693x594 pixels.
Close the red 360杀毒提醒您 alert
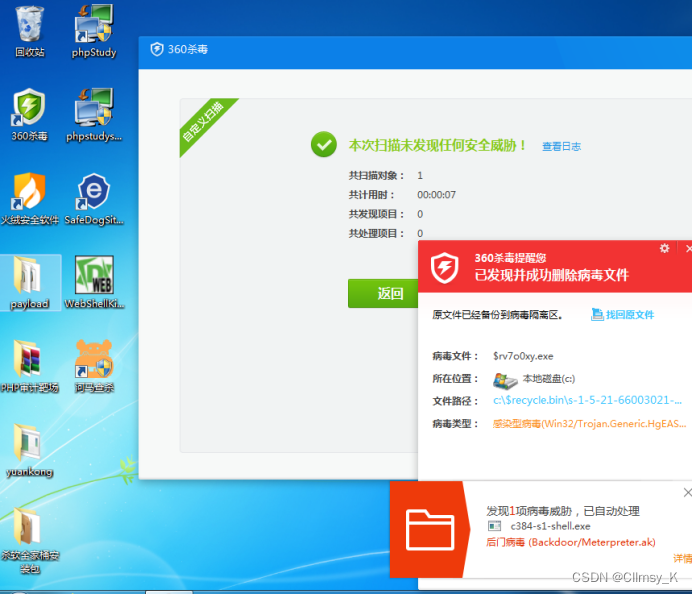pos(689,248)
